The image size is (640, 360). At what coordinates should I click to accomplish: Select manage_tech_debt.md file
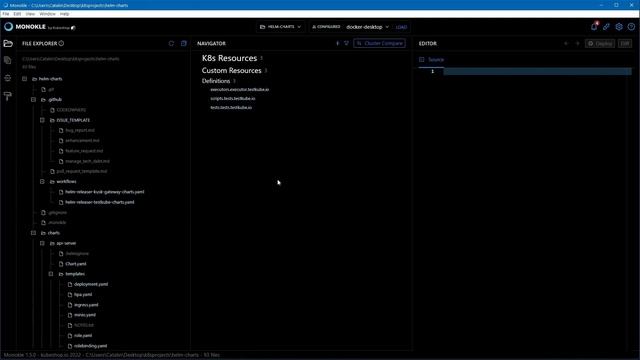(87, 161)
